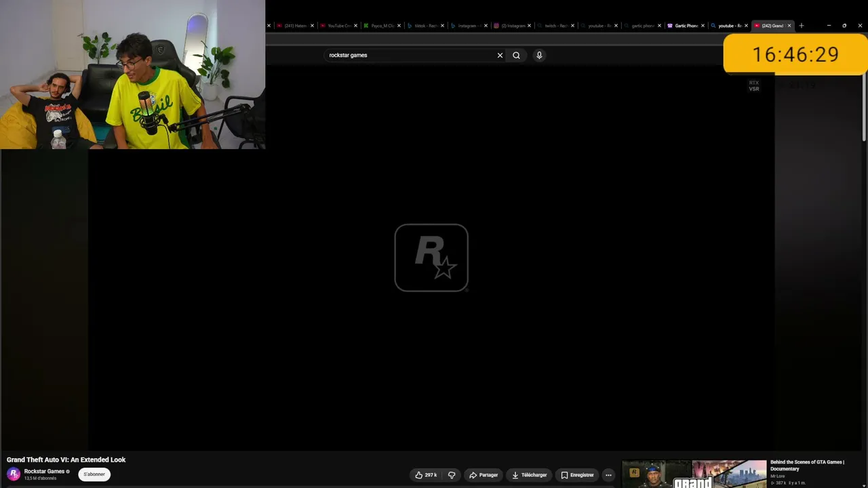Open the GTA documentary thumbnail

[694, 474]
